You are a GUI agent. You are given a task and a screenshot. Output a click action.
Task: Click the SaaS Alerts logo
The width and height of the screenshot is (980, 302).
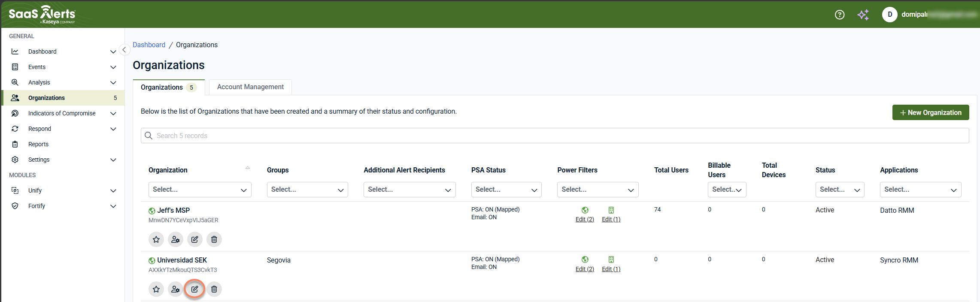(x=42, y=15)
